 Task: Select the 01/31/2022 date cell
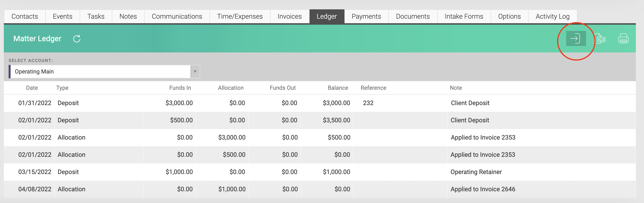[x=35, y=103]
